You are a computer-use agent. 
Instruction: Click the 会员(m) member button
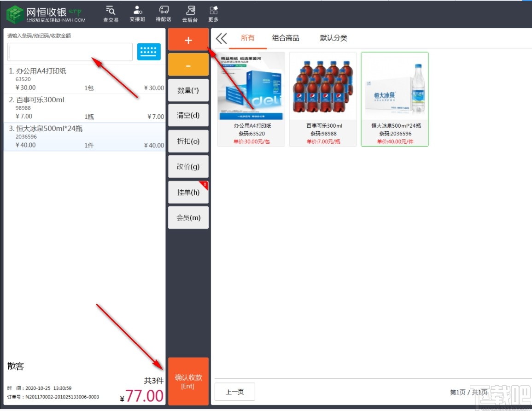click(188, 217)
